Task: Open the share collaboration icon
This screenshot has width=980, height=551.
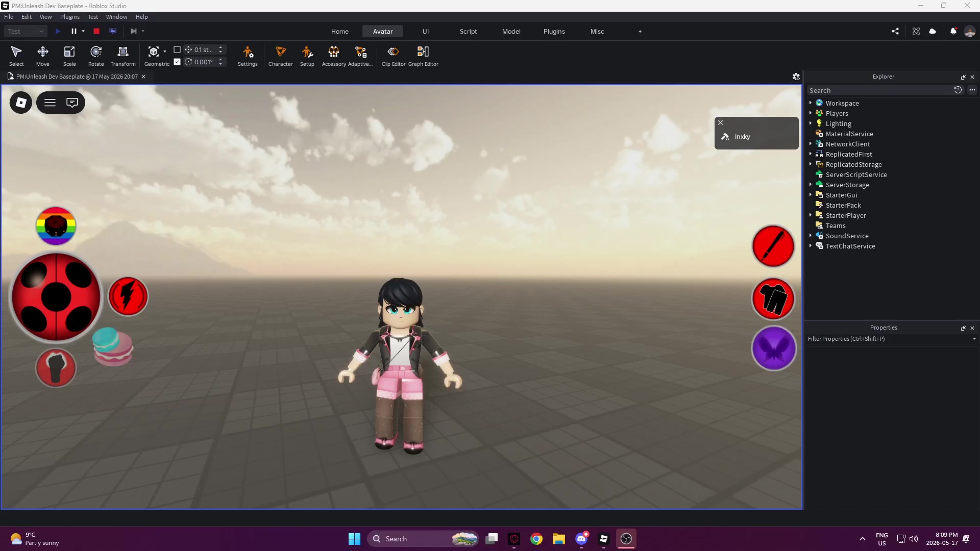Action: (895, 31)
